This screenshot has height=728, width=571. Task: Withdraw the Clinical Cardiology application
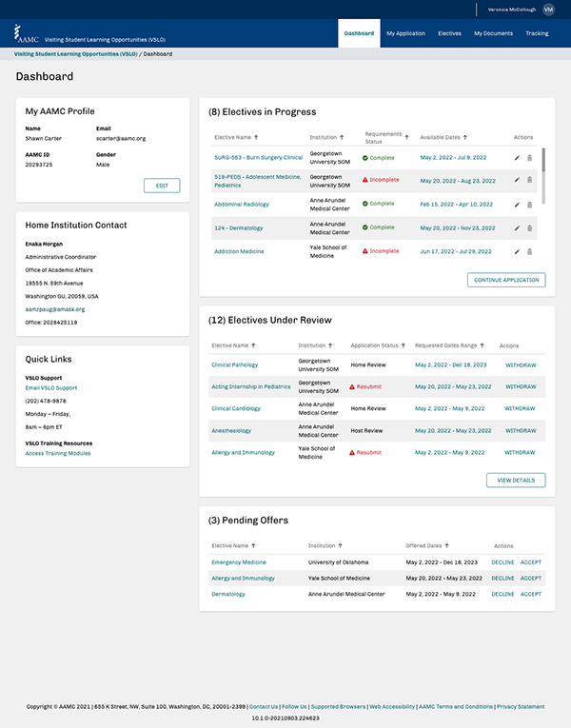520,408
